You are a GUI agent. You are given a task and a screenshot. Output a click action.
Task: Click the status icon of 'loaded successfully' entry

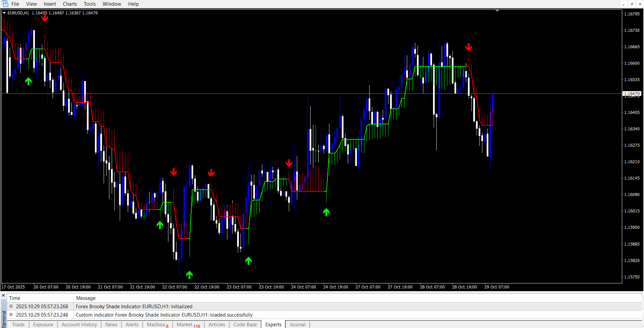pos(11,315)
